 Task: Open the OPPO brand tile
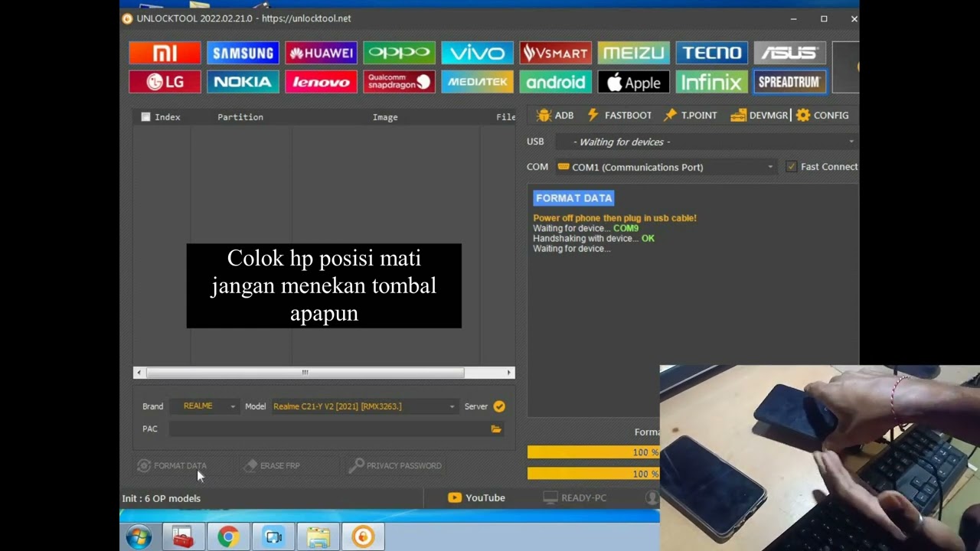399,53
